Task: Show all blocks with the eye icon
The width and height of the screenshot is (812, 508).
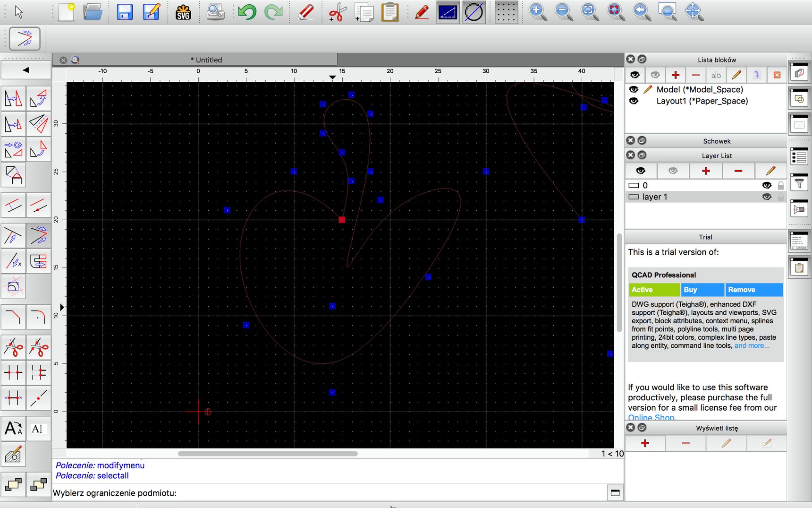Action: 635,75
